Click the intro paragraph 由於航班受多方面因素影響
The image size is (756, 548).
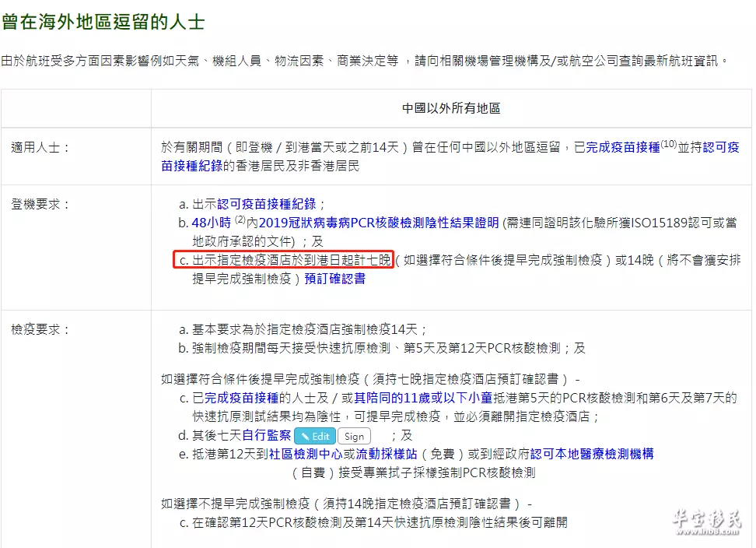[365, 61]
